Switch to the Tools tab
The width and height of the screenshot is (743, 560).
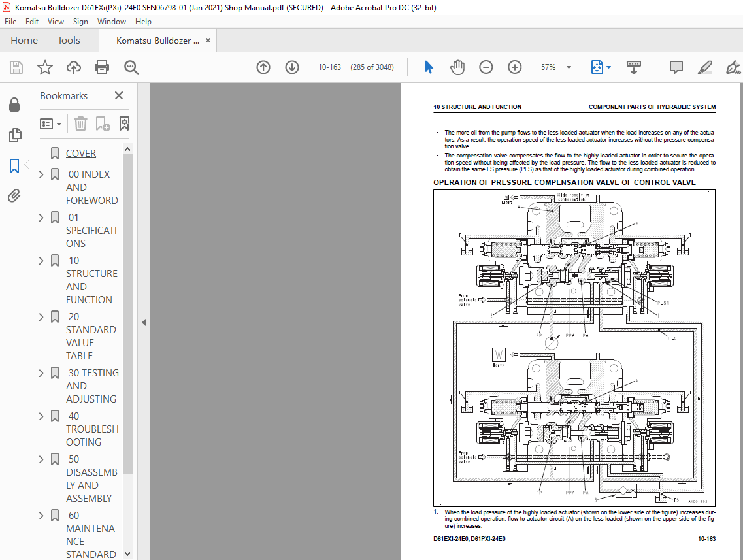(x=69, y=41)
